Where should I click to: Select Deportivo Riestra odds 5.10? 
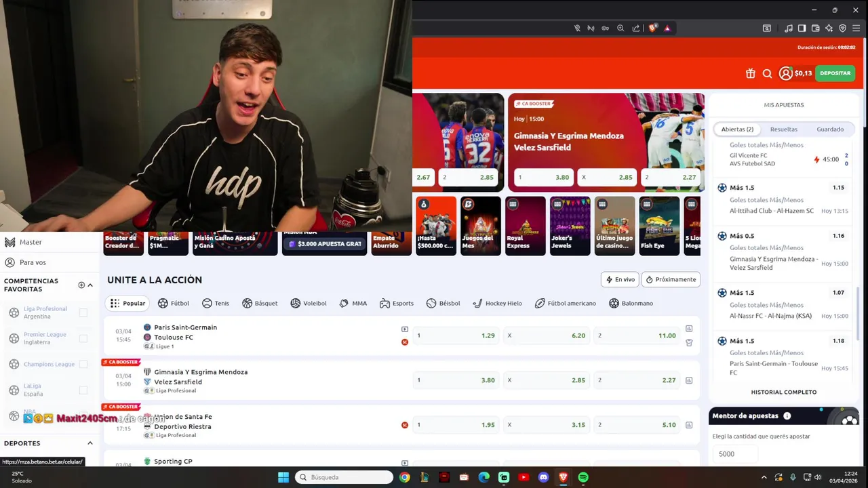(x=637, y=425)
